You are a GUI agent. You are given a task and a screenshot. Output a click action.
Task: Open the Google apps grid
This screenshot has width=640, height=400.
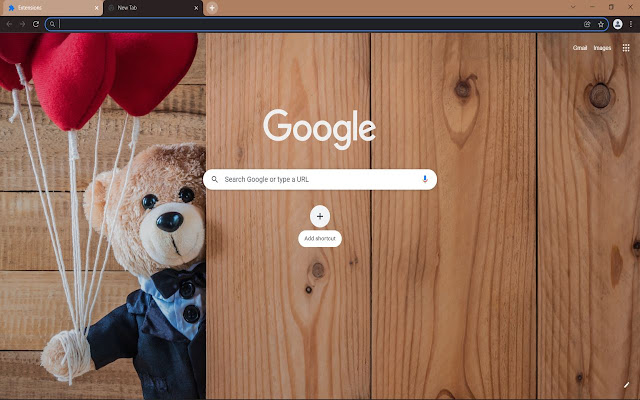click(626, 48)
